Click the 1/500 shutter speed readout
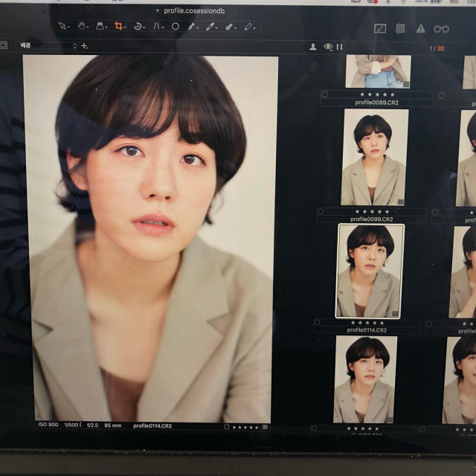This screenshot has width=476, height=476. coord(72,425)
